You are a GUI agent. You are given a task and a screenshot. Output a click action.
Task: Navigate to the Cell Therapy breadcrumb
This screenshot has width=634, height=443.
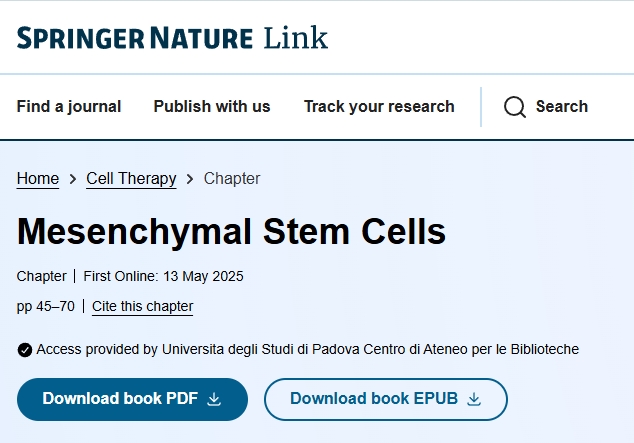tap(131, 179)
